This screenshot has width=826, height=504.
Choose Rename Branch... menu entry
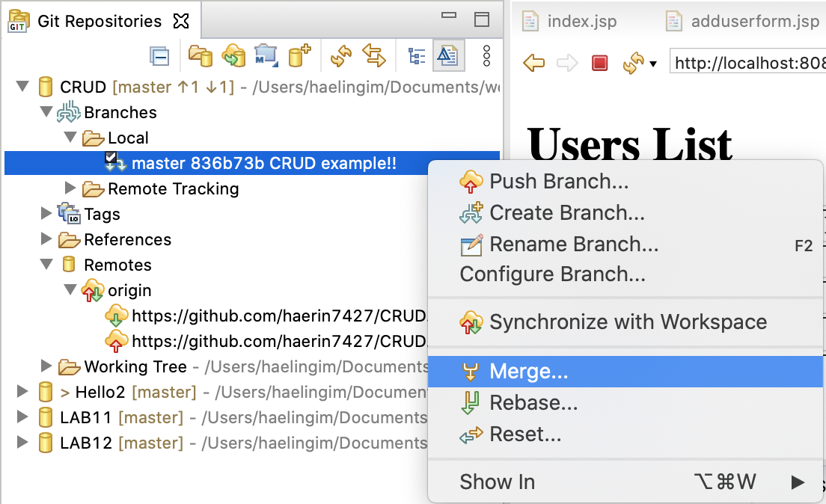pyautogui.click(x=625, y=245)
